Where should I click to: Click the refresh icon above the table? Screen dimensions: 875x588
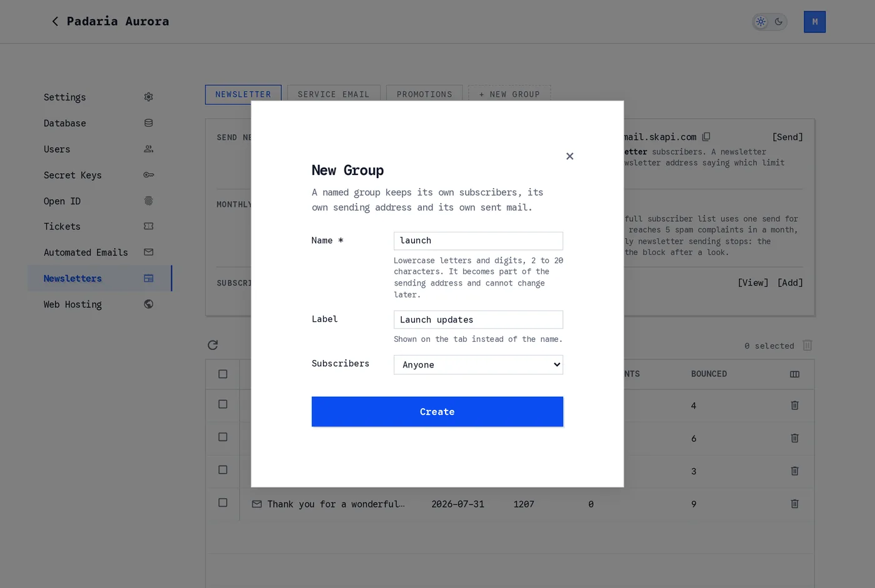tap(212, 345)
